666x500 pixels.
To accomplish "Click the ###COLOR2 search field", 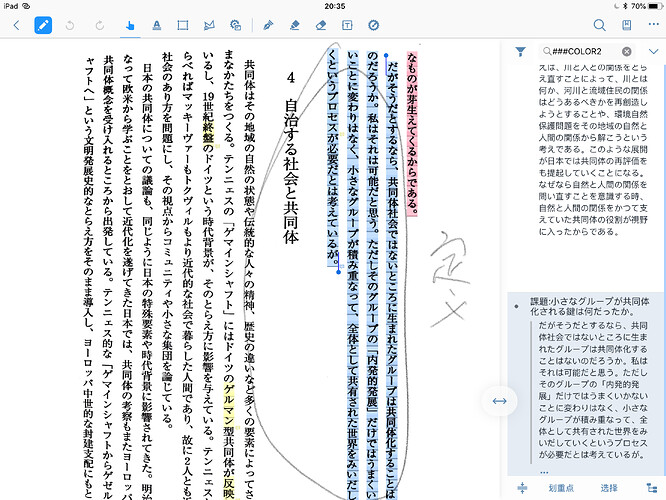I will point(586,51).
